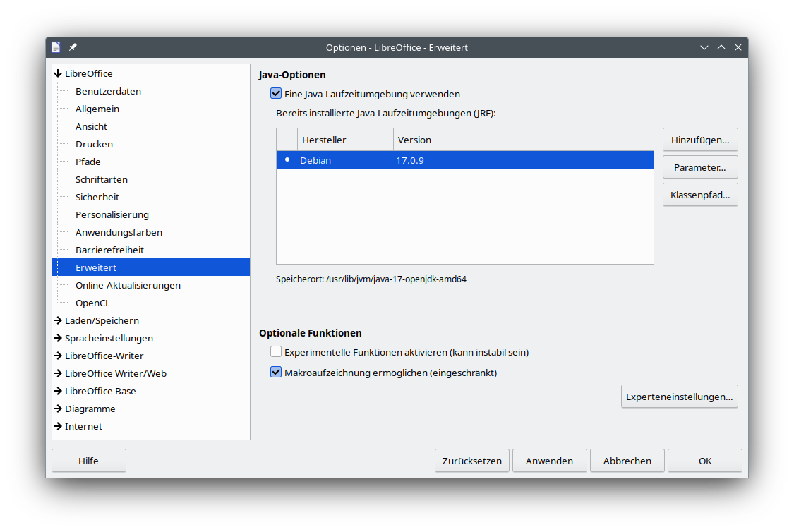
Task: Go to the Pfade settings page
Action: tap(88, 162)
